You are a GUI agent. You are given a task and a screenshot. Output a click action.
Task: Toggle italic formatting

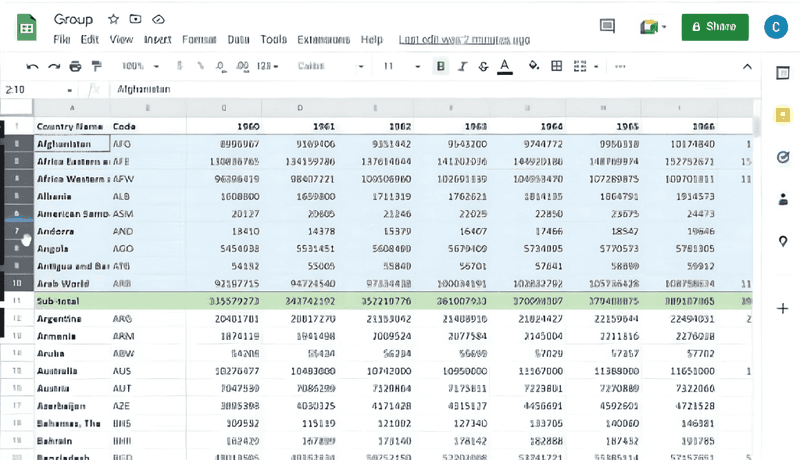(x=462, y=66)
